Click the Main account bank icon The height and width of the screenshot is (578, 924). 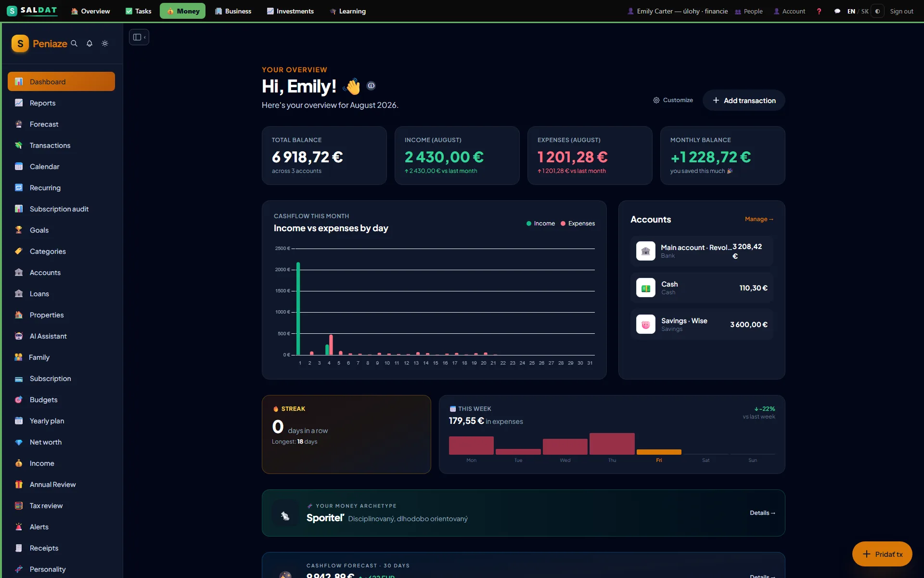coord(646,251)
